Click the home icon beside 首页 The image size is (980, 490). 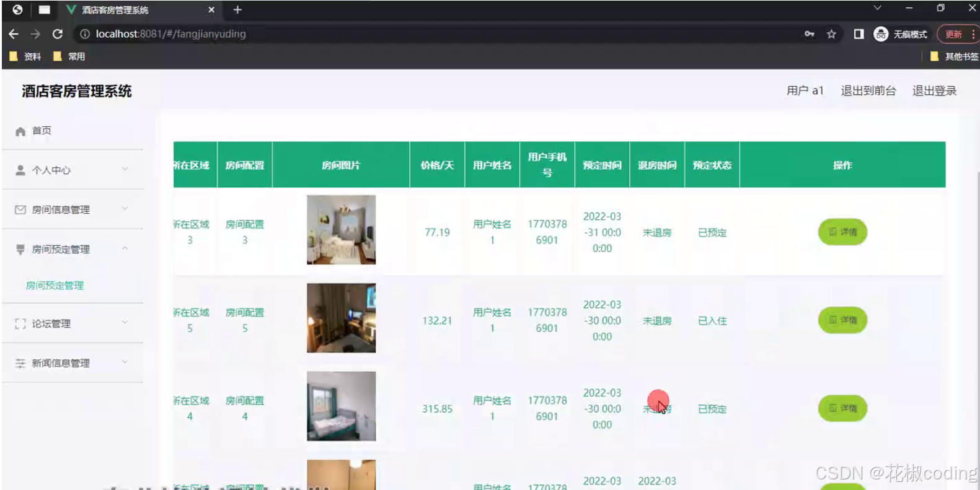click(x=20, y=131)
